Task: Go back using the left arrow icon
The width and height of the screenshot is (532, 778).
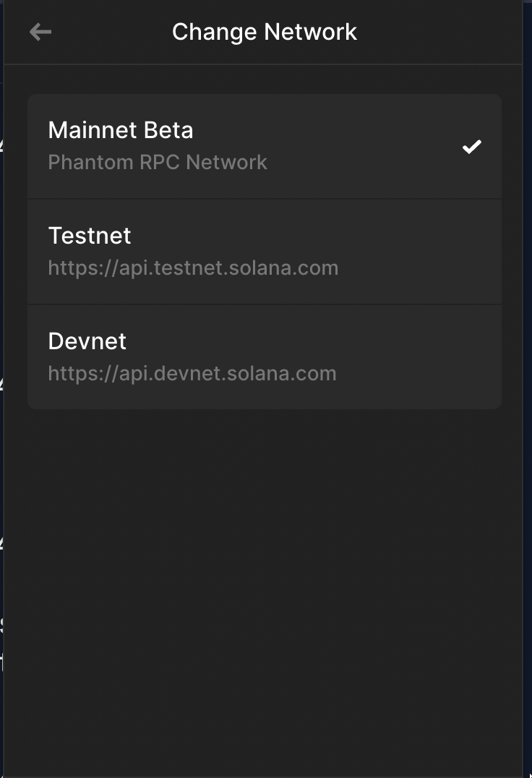Action: tap(40, 33)
